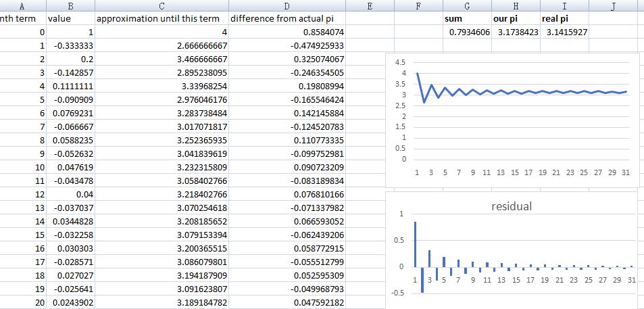The width and height of the screenshot is (644, 309).
Task: Select the 'nth term' header cell
Action: pyautogui.click(x=24, y=19)
